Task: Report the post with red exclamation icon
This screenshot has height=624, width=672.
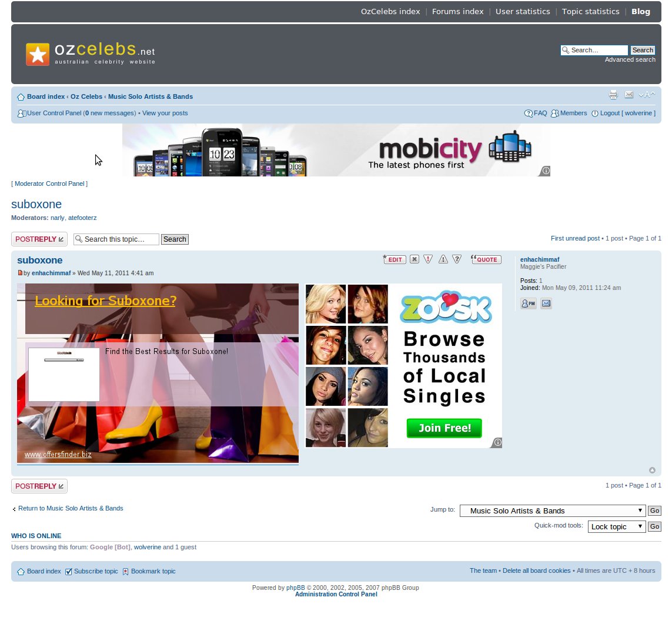Action: (x=428, y=259)
